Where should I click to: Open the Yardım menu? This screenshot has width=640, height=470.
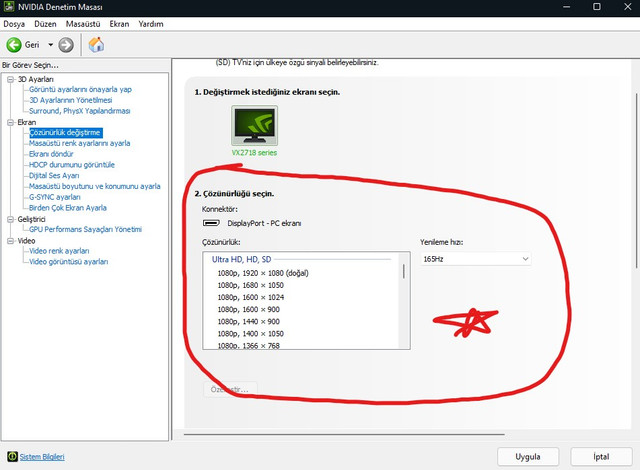179,24
